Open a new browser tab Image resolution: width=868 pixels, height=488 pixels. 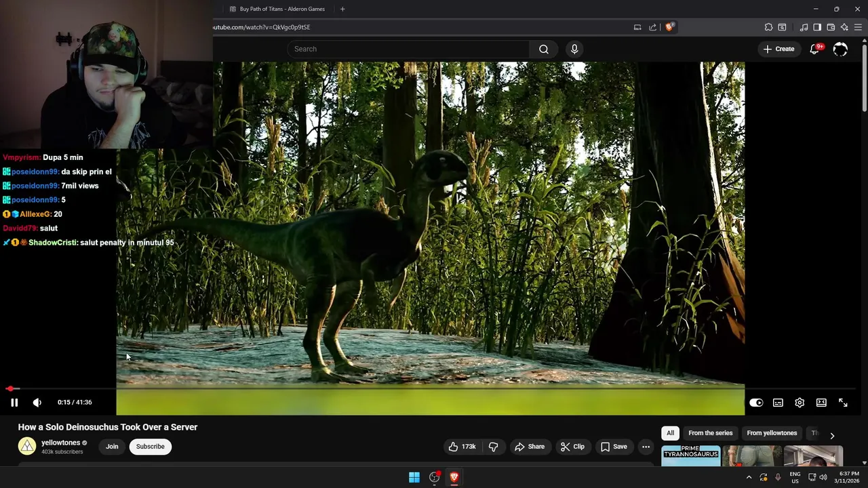pyautogui.click(x=342, y=9)
